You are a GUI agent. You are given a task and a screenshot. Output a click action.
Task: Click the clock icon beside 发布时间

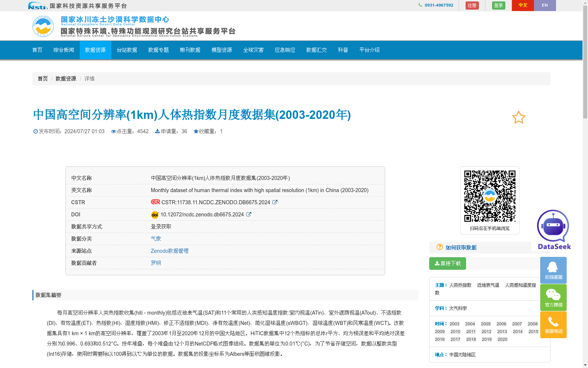36,131
